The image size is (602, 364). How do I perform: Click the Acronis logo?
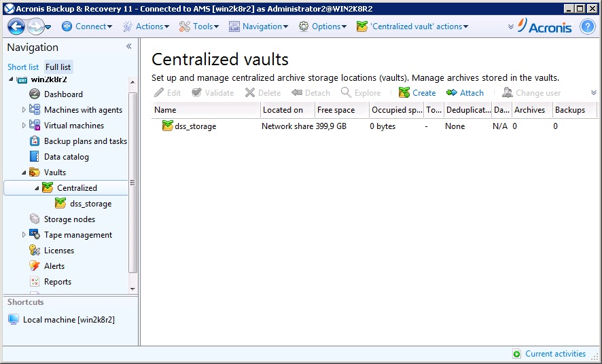545,26
